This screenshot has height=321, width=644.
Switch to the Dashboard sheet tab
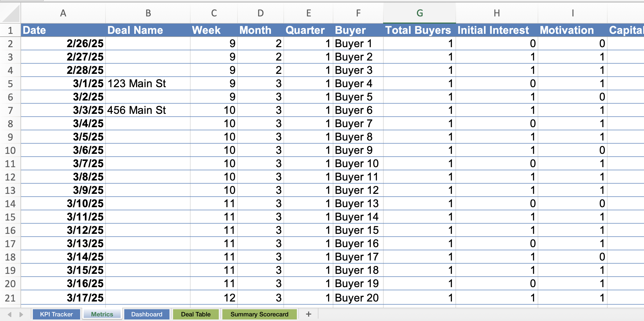tap(147, 314)
